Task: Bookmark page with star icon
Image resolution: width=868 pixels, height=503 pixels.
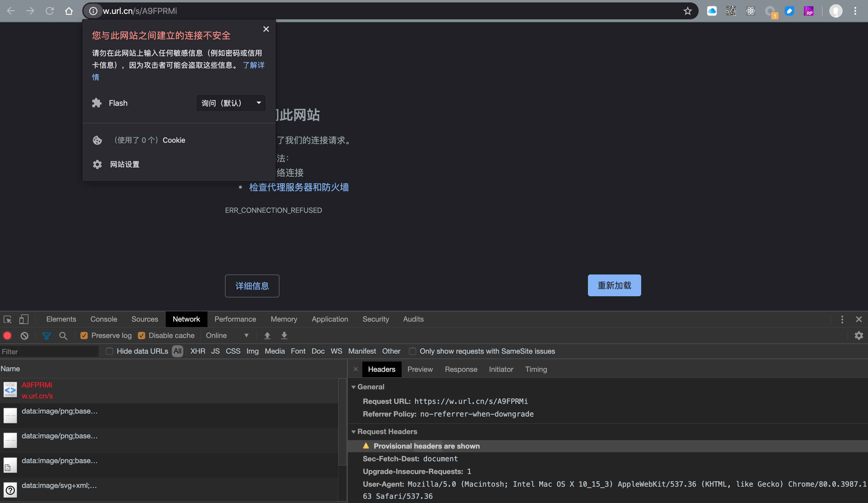Action: [x=687, y=11]
